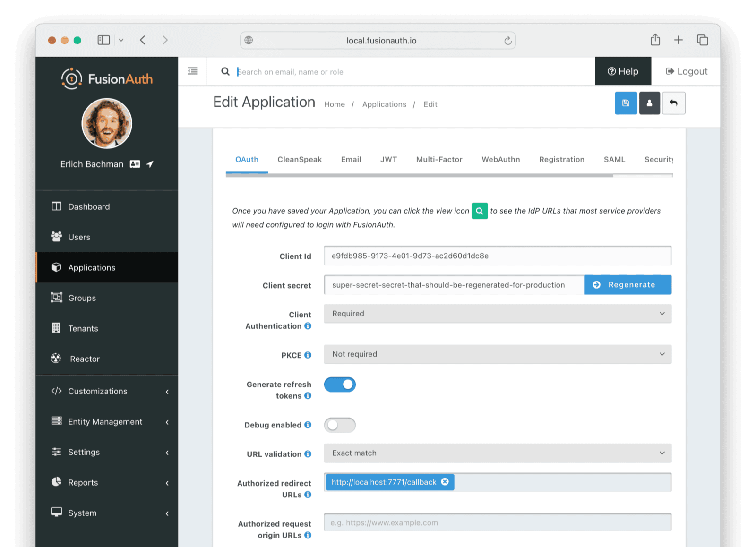Click the Settings sliders icon
Viewport: 756px width, 547px height.
pos(56,452)
